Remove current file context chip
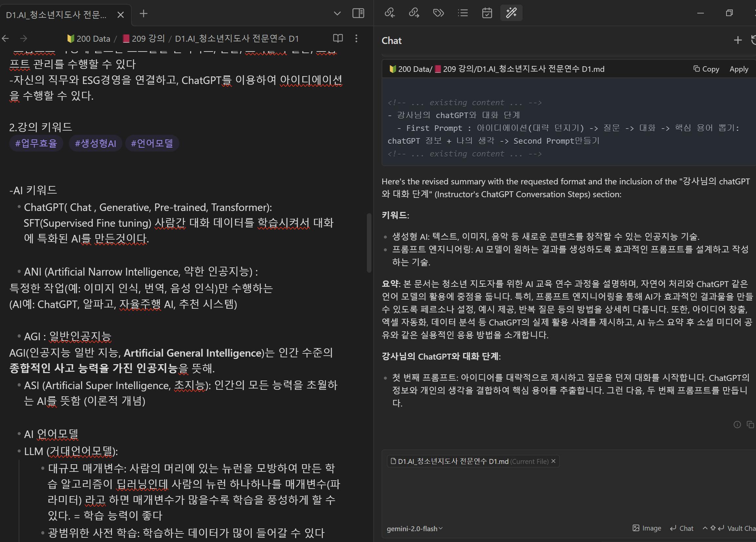The height and width of the screenshot is (542, 756). coord(553,461)
